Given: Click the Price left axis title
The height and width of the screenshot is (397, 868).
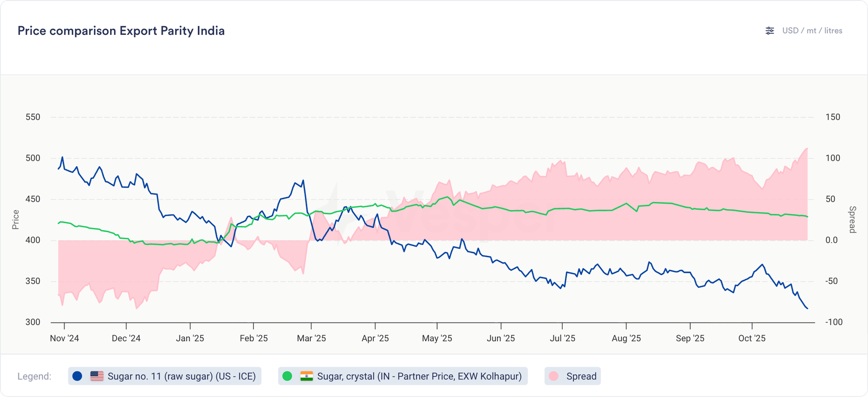Looking at the screenshot, I should point(16,219).
